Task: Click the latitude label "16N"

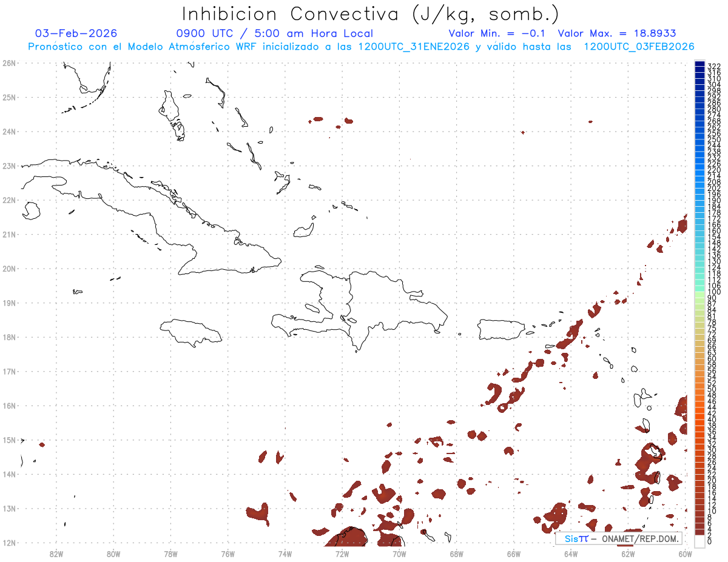Action: click(x=8, y=406)
